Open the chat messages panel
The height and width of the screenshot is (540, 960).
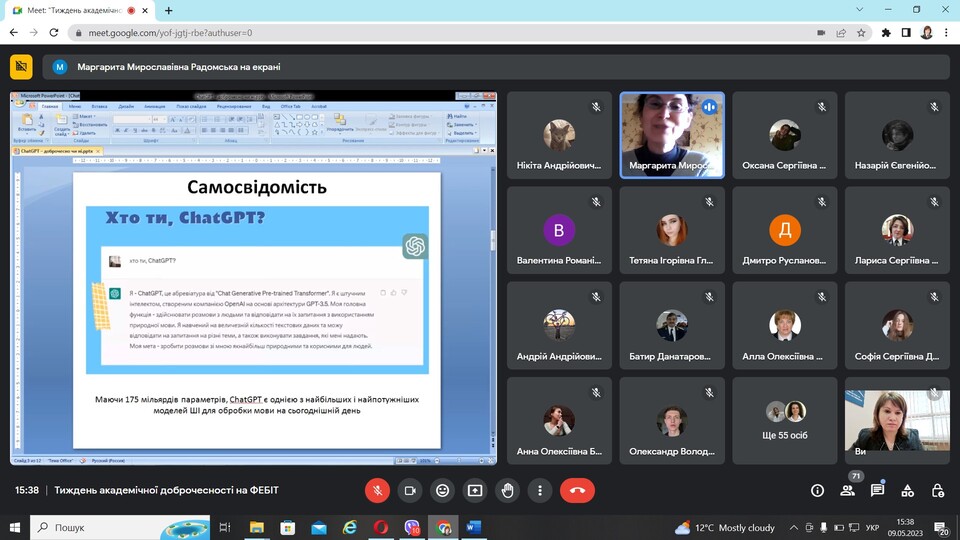click(x=878, y=490)
